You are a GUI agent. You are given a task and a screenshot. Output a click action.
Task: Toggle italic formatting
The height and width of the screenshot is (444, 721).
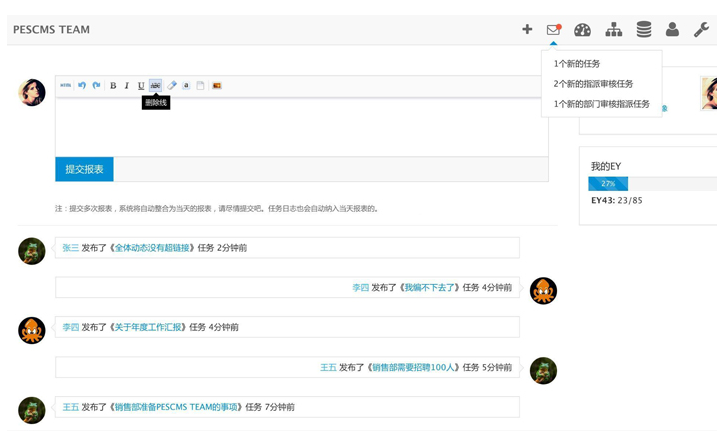(127, 85)
